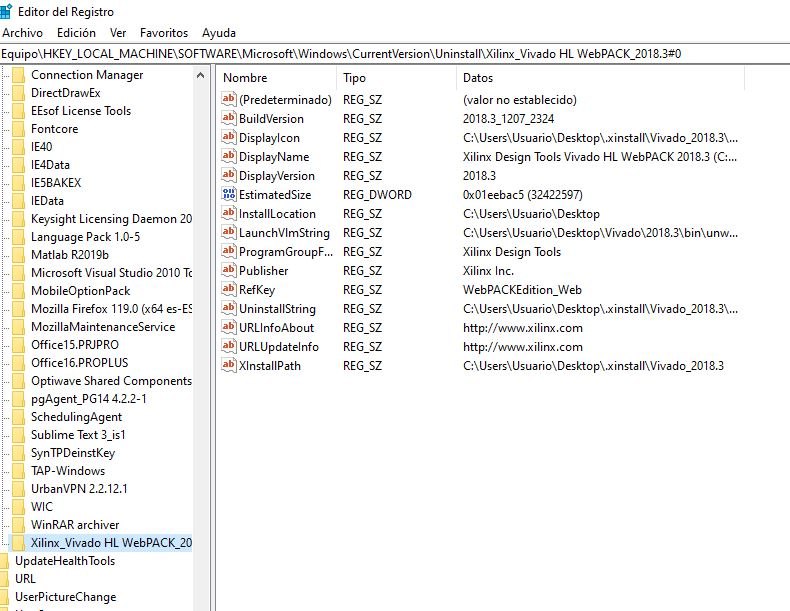Select the DisplayName value icon
This screenshot has width=790, height=611.
(228, 157)
